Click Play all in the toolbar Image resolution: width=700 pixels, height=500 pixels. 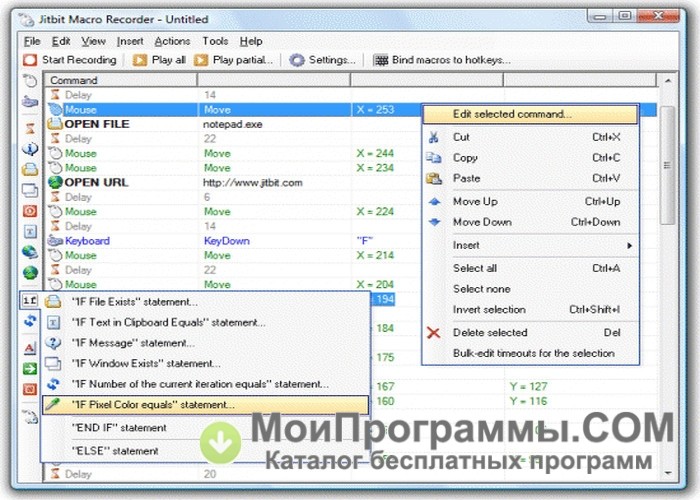pos(159,60)
